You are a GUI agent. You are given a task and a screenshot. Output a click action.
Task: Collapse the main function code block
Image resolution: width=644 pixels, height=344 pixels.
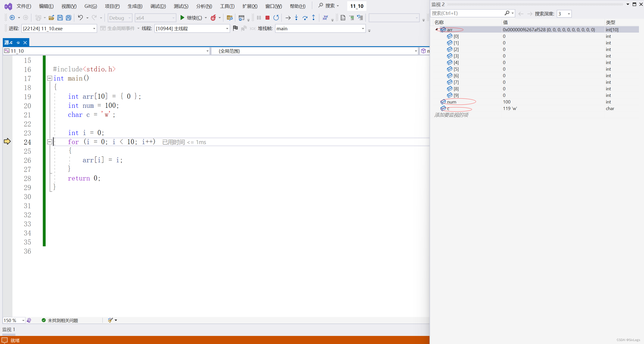click(x=50, y=78)
